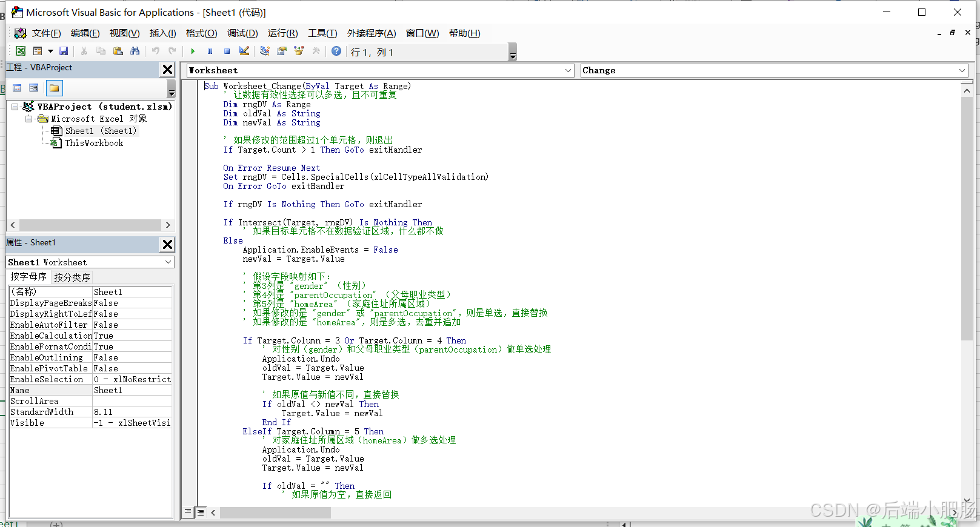Open the 编辑(E) menu
Viewport: 980px width, 527px height.
coord(85,33)
